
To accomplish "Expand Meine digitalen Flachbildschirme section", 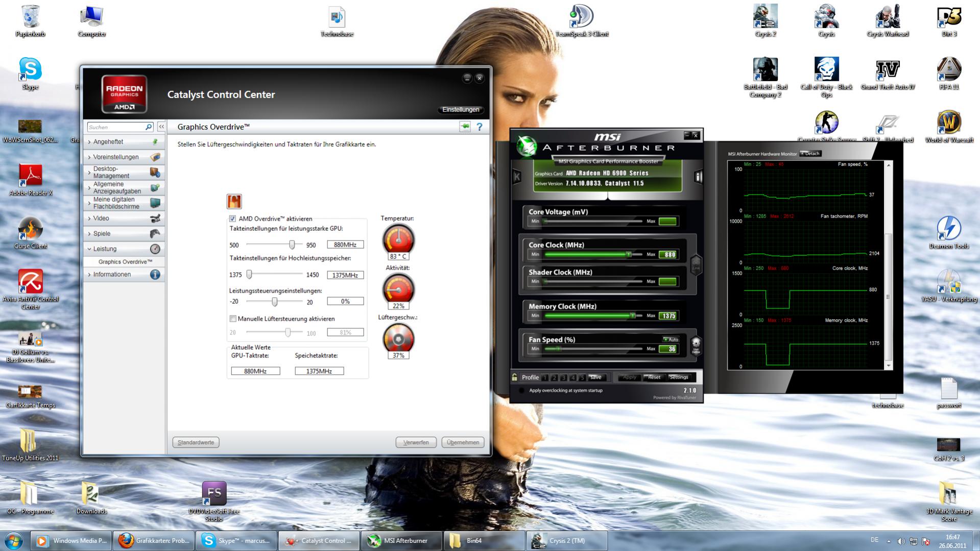I will pyautogui.click(x=124, y=203).
